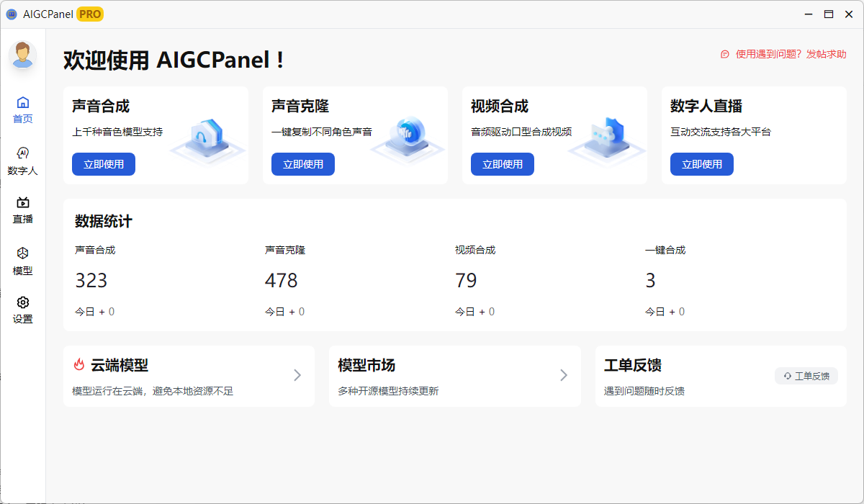Open 设置 gear icon in sidebar
The height and width of the screenshot is (504, 864).
tap(23, 302)
